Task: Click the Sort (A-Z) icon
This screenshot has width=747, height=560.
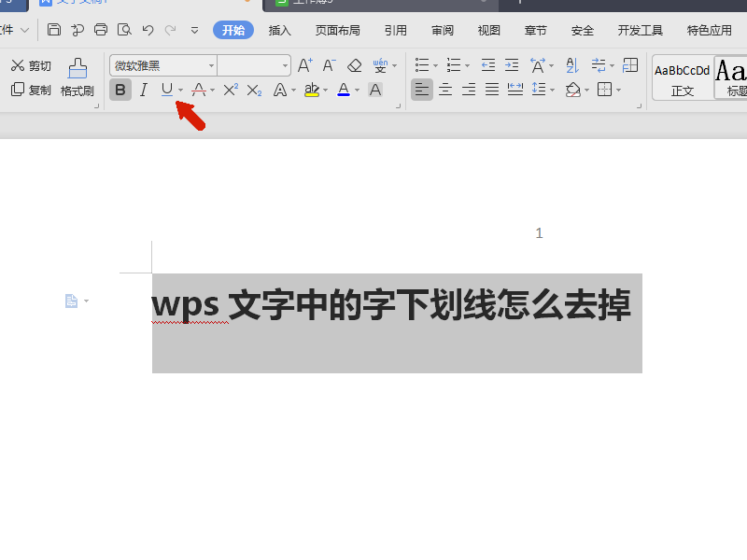Action: (x=572, y=65)
